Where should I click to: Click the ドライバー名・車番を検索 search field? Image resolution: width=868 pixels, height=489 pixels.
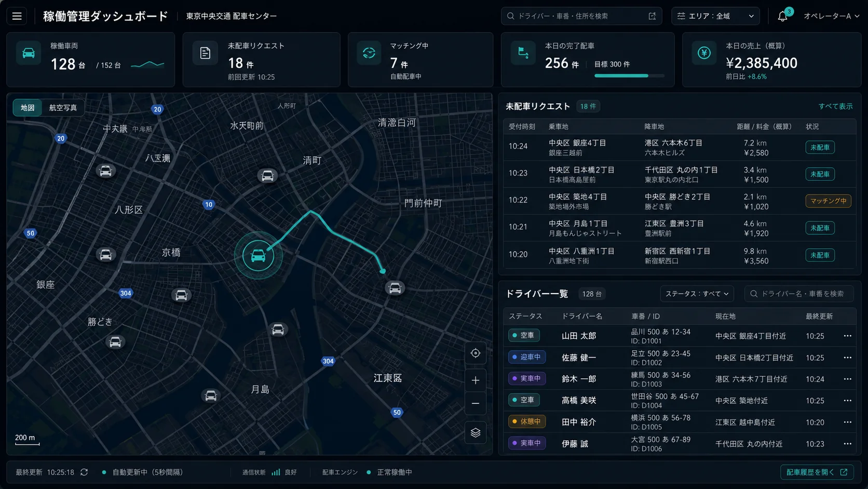(x=799, y=294)
